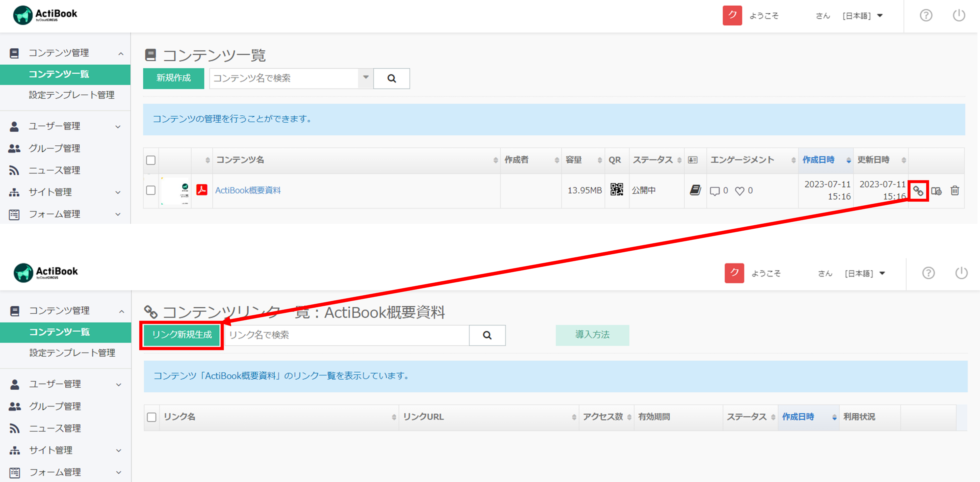The height and width of the screenshot is (482, 980).
Task: Click help icon on コンテンツリンク一覧 page header
Action: (928, 273)
